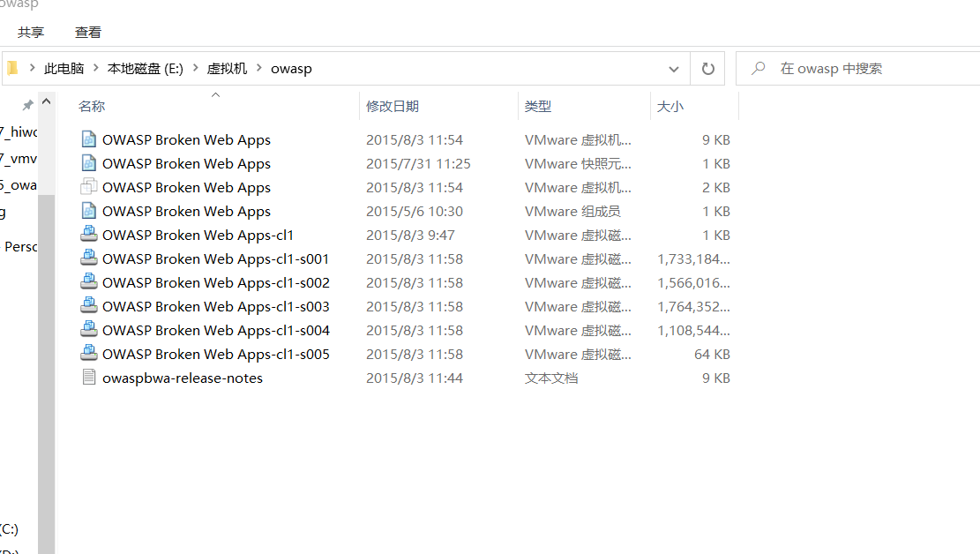The height and width of the screenshot is (554, 980).
Task: Select the owaspbwa-release-notes file name
Action: click(x=183, y=378)
